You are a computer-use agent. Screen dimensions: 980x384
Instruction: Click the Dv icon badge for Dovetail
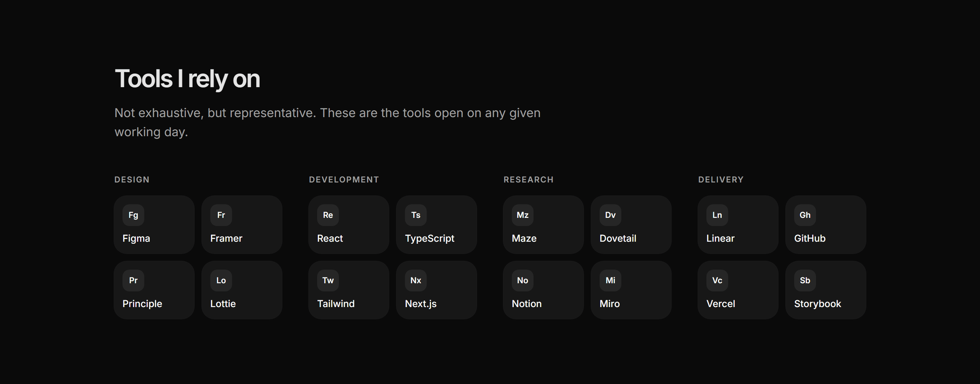pyautogui.click(x=610, y=215)
